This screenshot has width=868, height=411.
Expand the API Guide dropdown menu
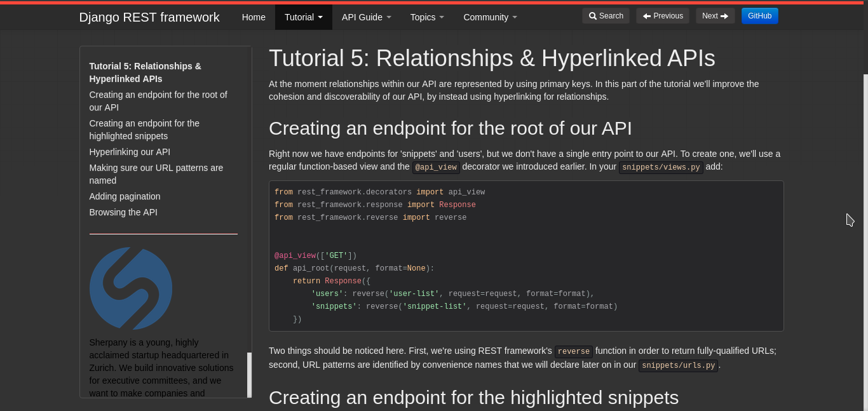click(x=367, y=17)
